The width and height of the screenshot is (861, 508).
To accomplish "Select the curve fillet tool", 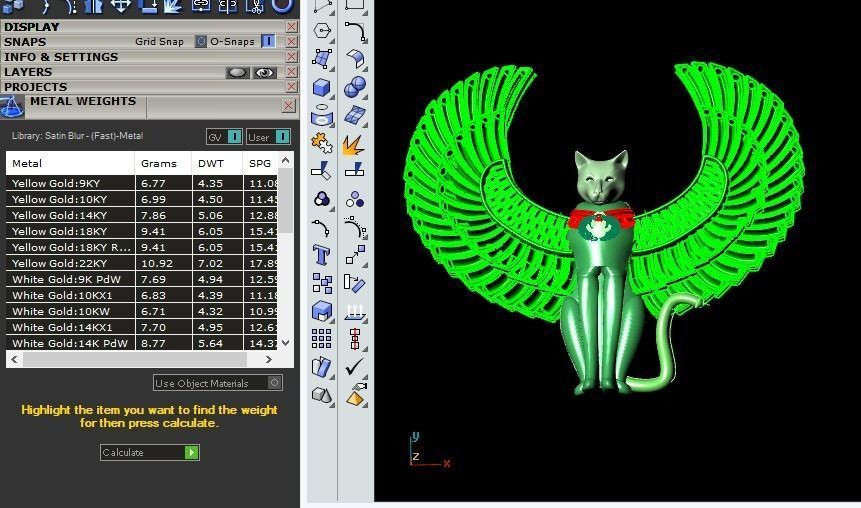I will (x=355, y=31).
